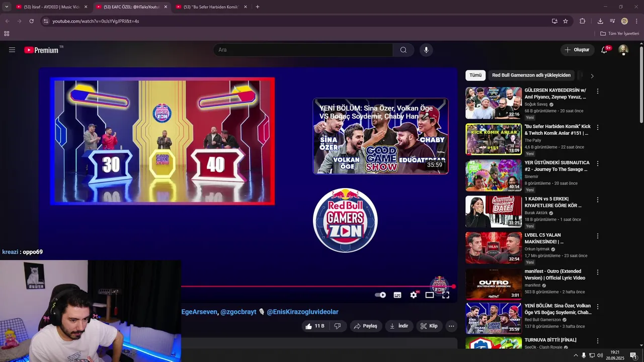Click the address bar URL
644x362 pixels.
[x=96, y=21]
